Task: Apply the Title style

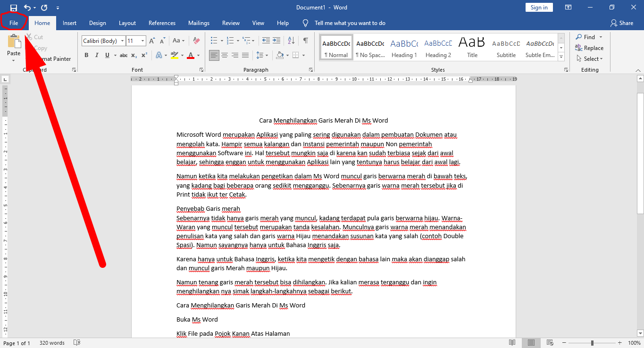Action: coord(472,47)
